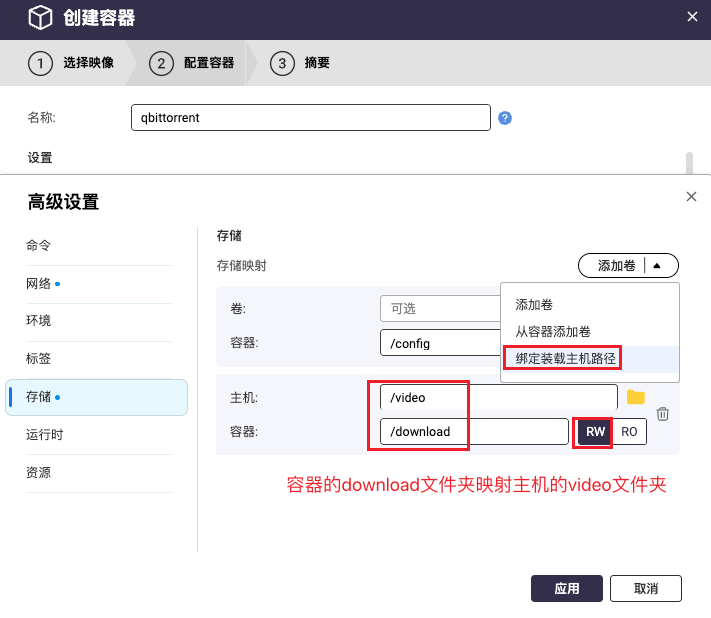Screen dimensions: 711x618
Task: Click the container cube icon in title bar
Action: tap(40, 17)
